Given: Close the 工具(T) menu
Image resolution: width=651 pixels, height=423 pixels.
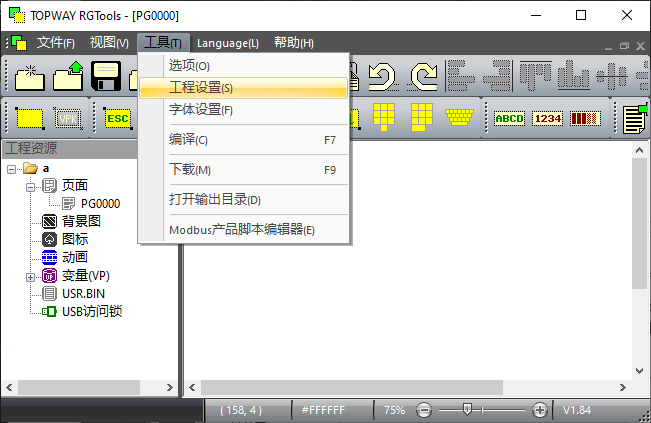Looking at the screenshot, I should tap(163, 43).
